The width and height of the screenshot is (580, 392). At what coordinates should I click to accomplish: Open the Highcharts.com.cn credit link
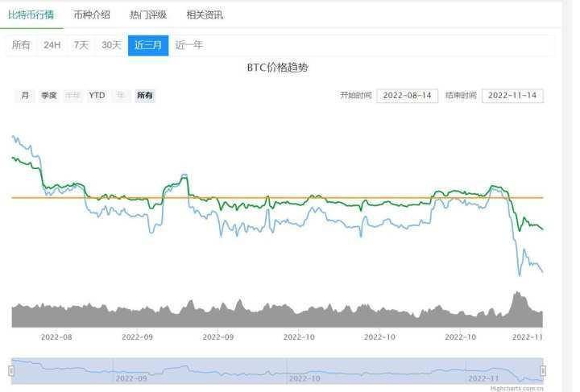516,387
